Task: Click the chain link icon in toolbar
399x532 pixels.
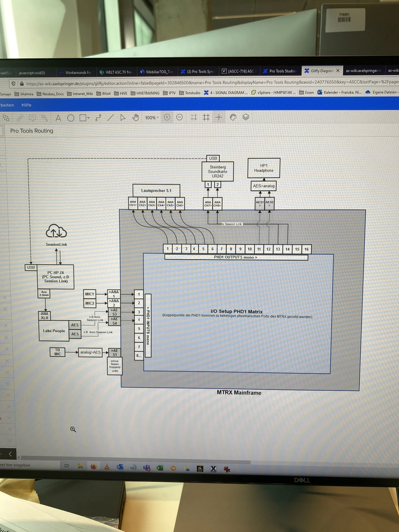Action: (20, 118)
